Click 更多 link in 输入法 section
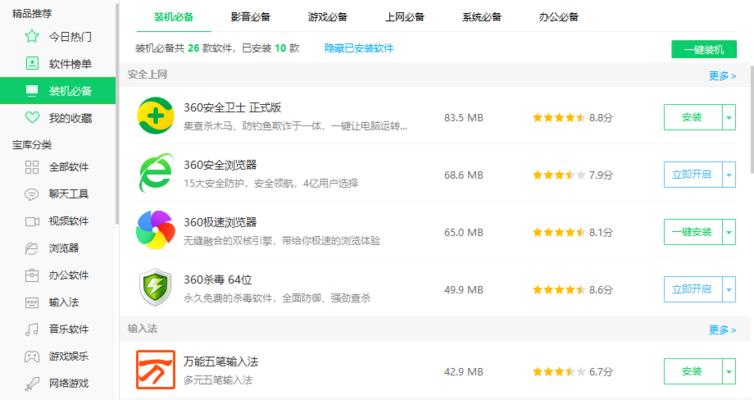Screen dimensions: 754x400 coord(722,330)
